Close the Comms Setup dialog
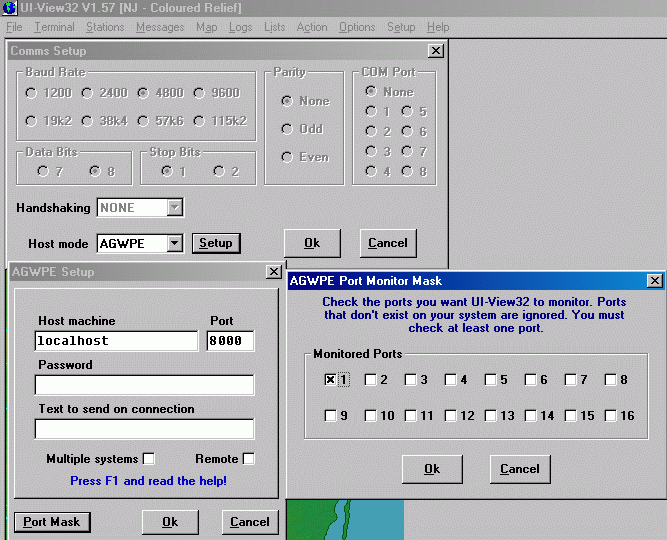This screenshot has width=667, height=540. 436,51
